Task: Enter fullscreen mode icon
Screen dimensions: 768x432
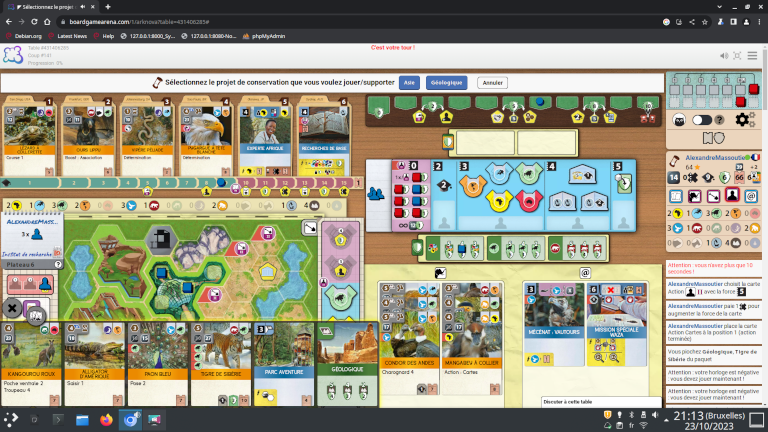Action: pos(737,56)
